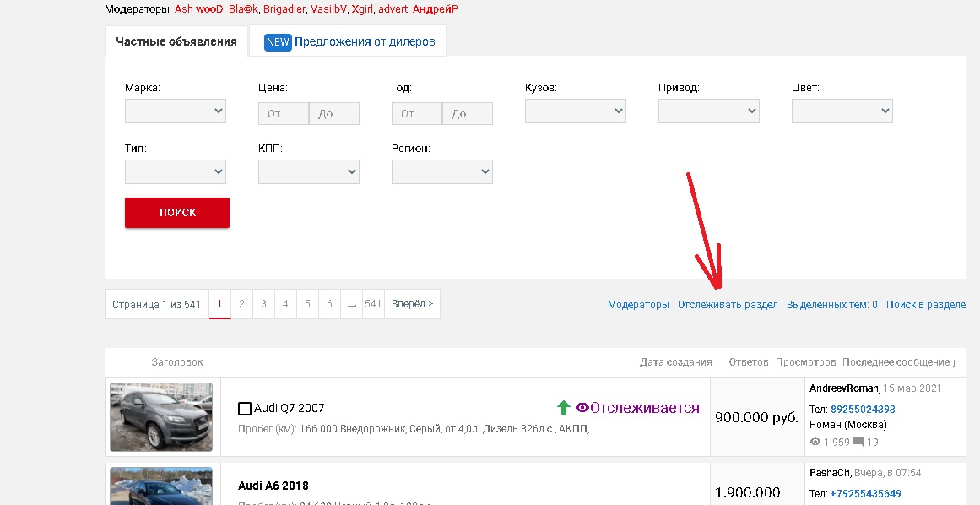Go to page 6 of listings
This screenshot has height=505, width=980.
point(329,304)
